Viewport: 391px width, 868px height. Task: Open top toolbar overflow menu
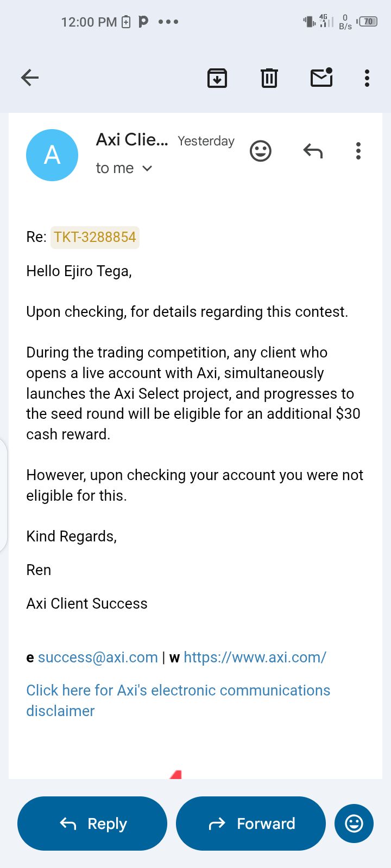(367, 78)
